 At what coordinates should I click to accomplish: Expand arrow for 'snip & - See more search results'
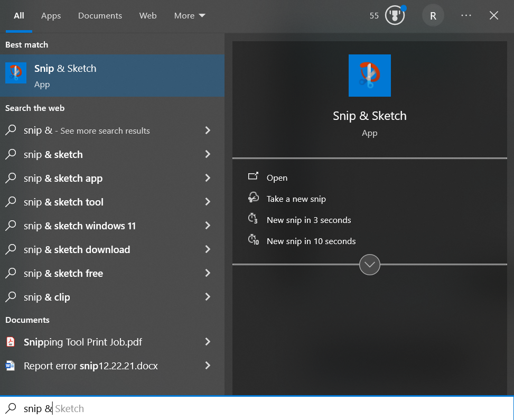tap(208, 130)
